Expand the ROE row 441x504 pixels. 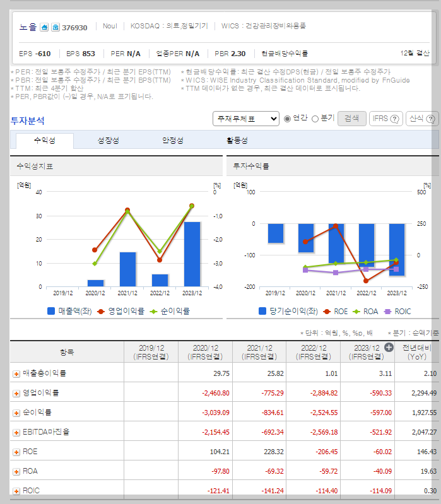point(16,452)
